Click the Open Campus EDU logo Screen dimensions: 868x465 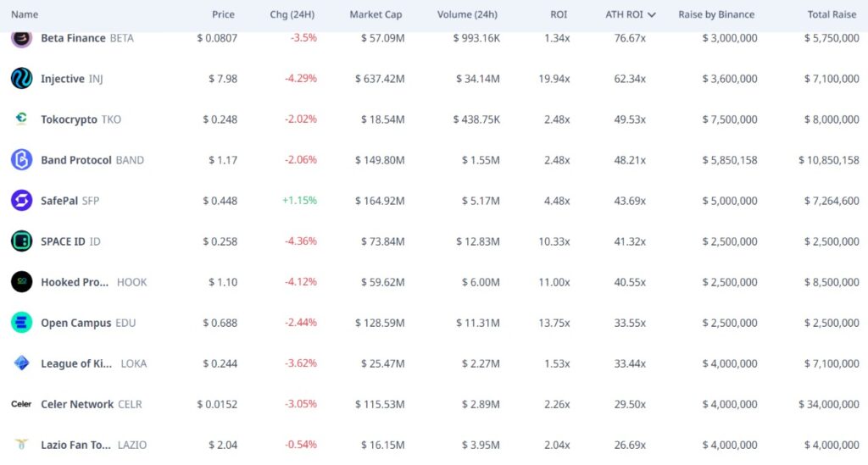(x=21, y=323)
